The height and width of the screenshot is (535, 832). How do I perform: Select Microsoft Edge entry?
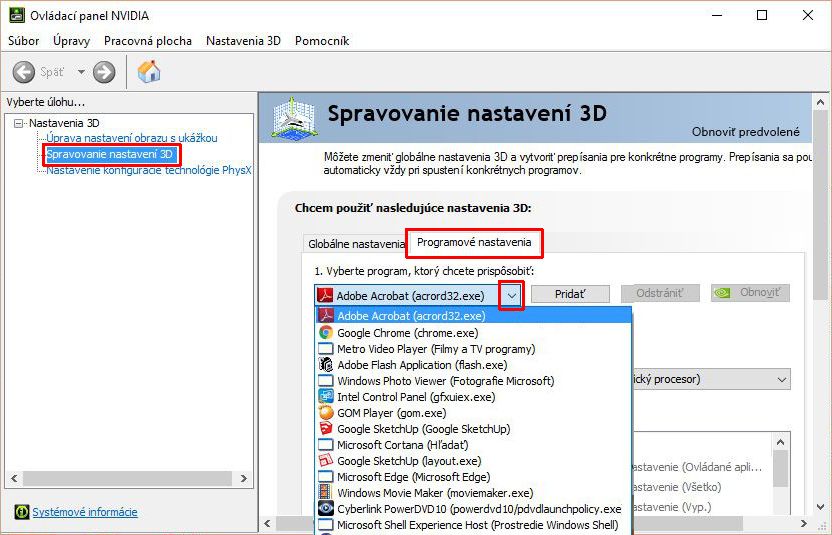click(474, 477)
